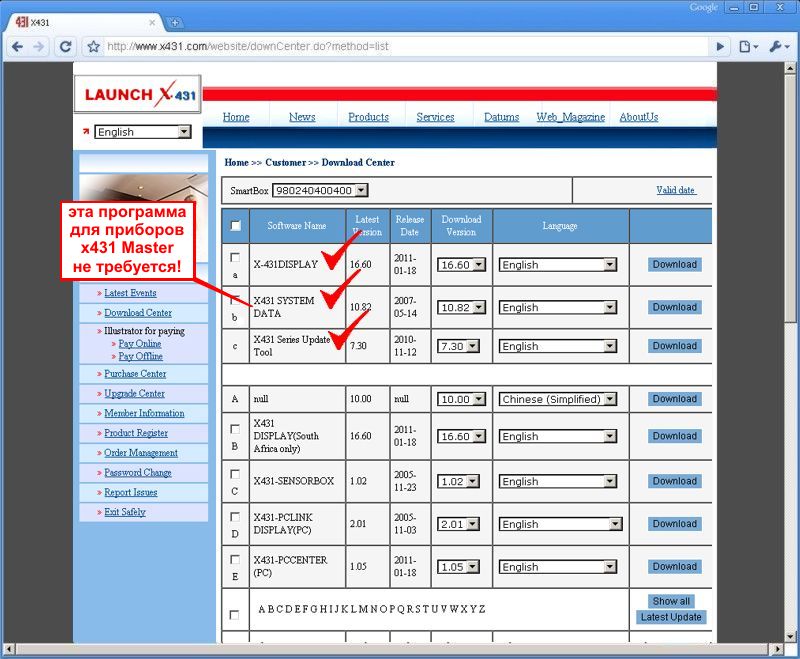Image resolution: width=800 pixels, height=659 pixels.
Task: Download X431-PCCENTER (PC)
Action: click(x=674, y=567)
